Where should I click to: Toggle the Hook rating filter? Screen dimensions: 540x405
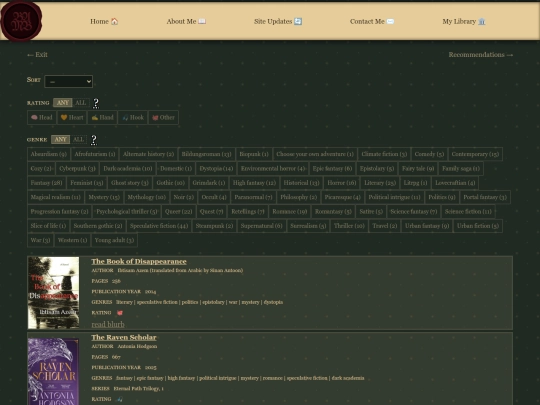coord(133,117)
